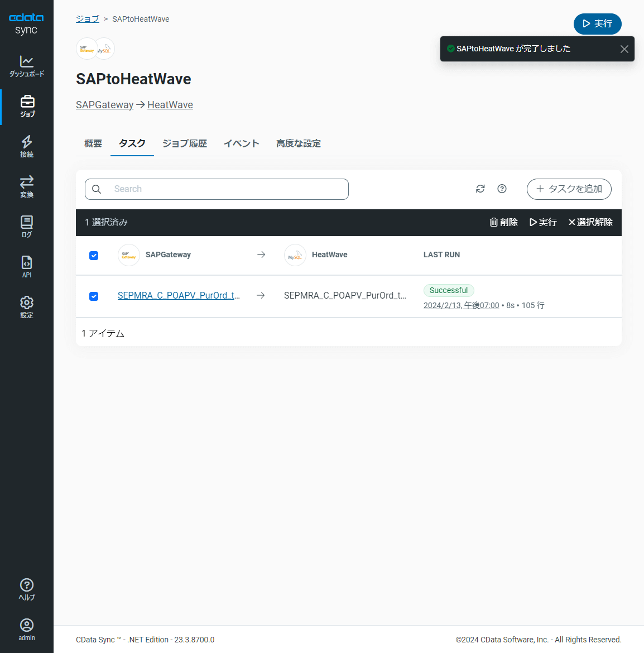644x653 pixels.
Task: Click the SAPtoHeatWave が完了しました notification message
Action: 513,49
